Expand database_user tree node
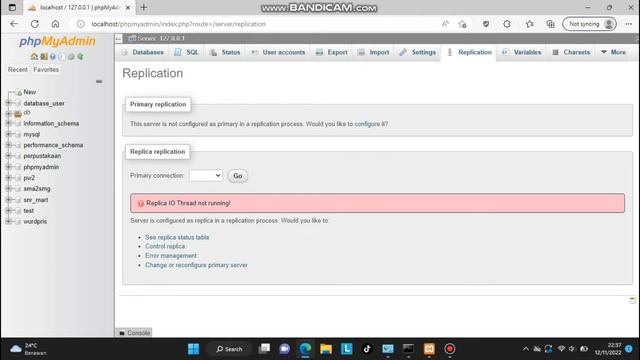Image resolution: width=640 pixels, height=360 pixels. [x=8, y=103]
